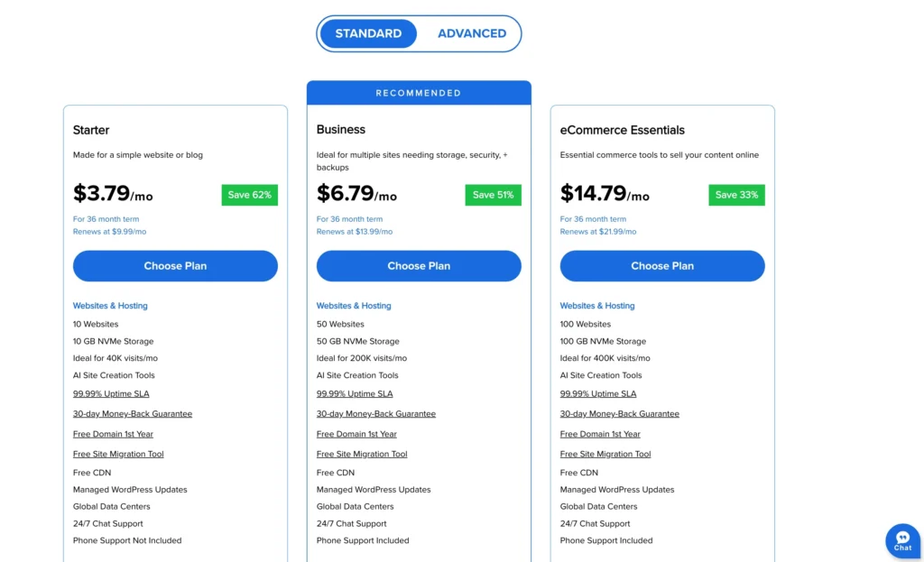Click Free Site Migration Tool under Starter
Screen dimensions: 924x562
(118, 454)
